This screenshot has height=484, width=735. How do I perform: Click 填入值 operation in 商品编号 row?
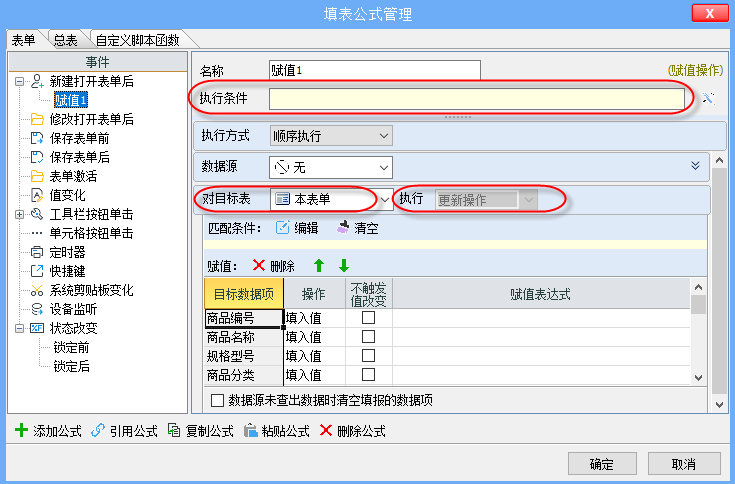tap(315, 318)
